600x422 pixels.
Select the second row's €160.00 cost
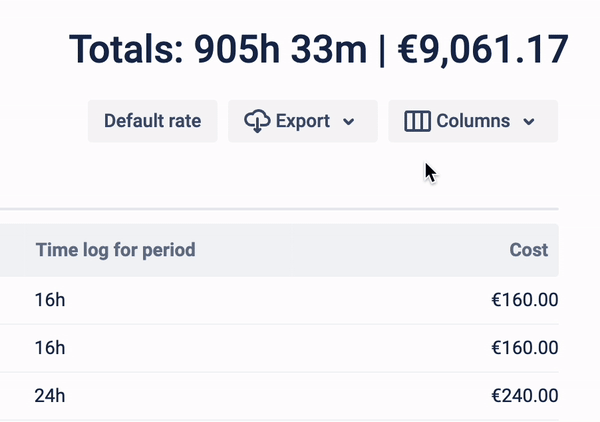(x=524, y=348)
